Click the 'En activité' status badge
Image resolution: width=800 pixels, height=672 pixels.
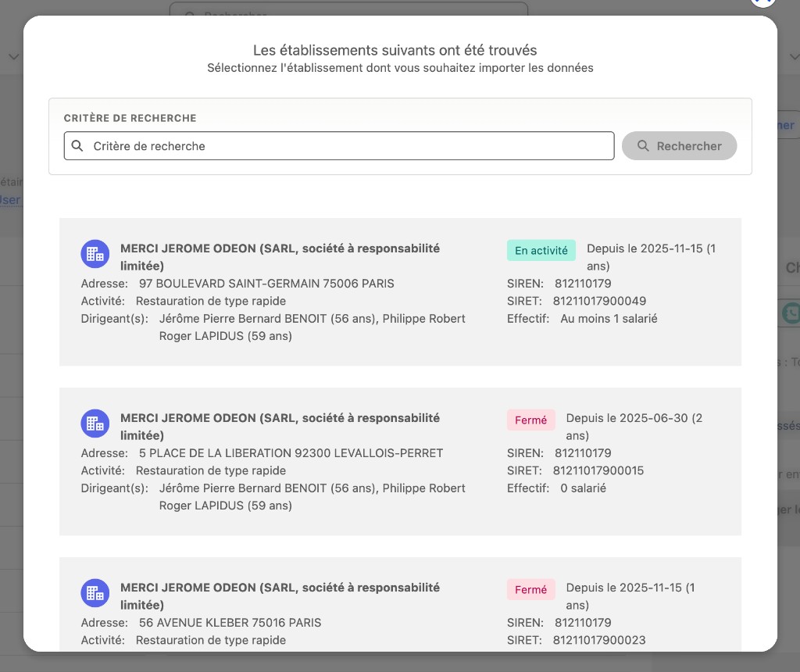541,251
